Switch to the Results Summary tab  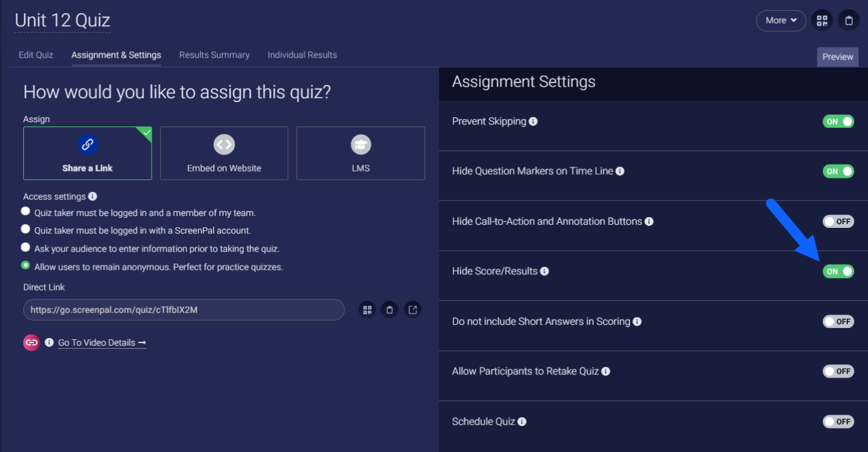tap(214, 55)
